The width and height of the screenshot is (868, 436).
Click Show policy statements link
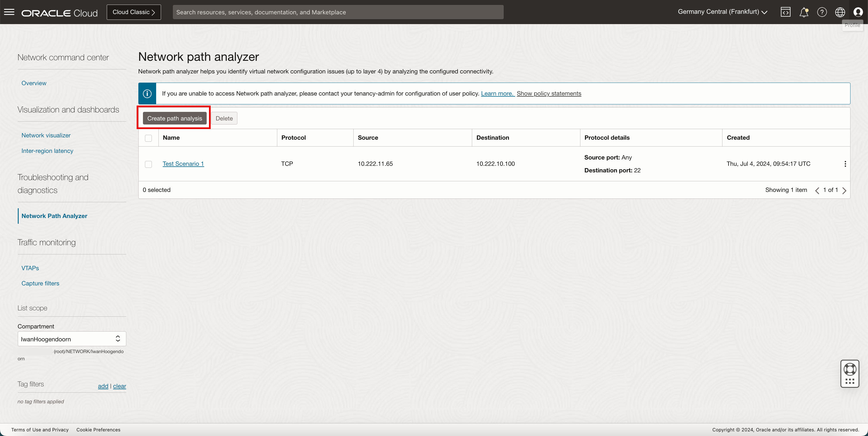point(549,94)
